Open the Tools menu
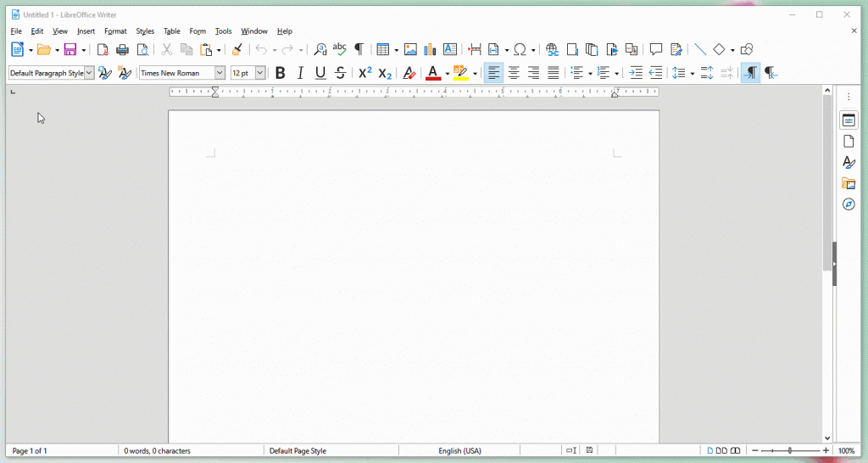Image resolution: width=868 pixels, height=463 pixels. pyautogui.click(x=223, y=31)
